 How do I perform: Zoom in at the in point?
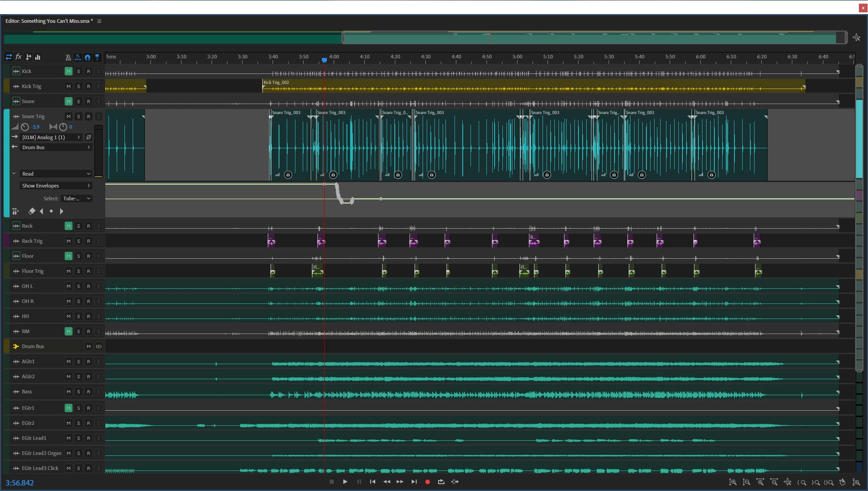point(801,482)
